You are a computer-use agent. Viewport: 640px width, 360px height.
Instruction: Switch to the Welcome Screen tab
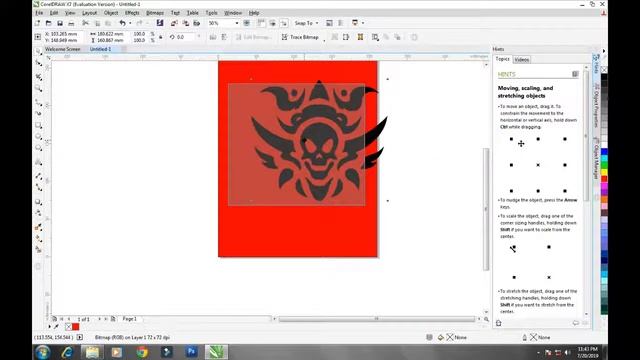(x=62, y=49)
